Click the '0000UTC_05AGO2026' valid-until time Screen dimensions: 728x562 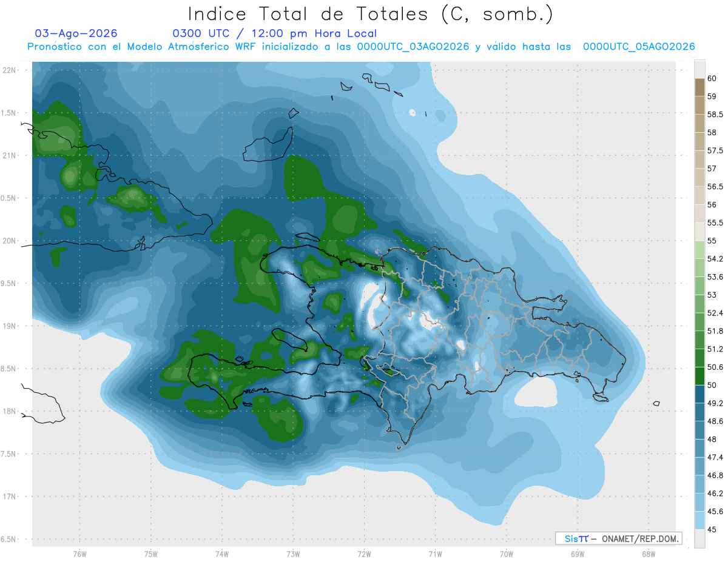(x=639, y=47)
